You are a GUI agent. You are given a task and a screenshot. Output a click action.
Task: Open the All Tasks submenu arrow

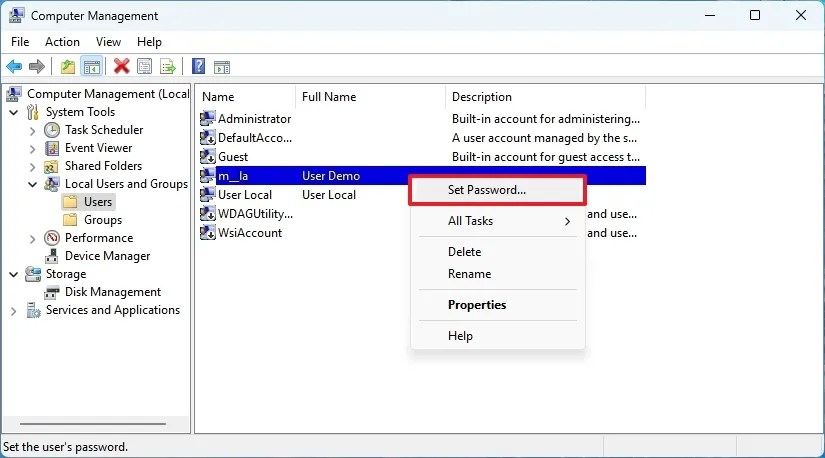point(567,221)
